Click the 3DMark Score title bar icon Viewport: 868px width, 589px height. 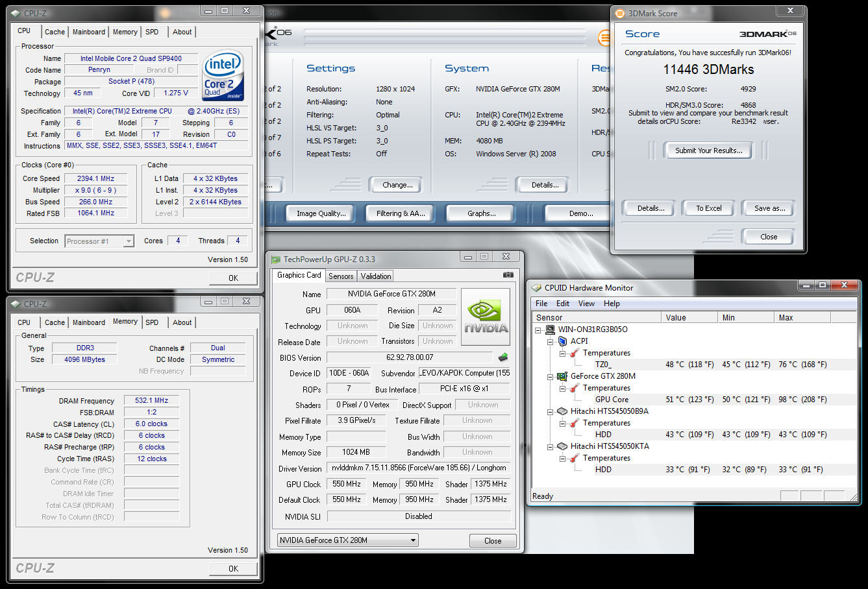click(620, 13)
